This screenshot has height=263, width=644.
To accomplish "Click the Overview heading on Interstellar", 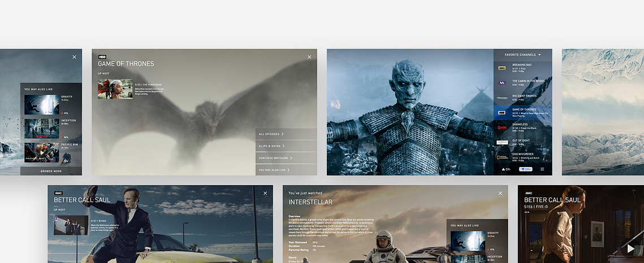I will click(x=295, y=216).
